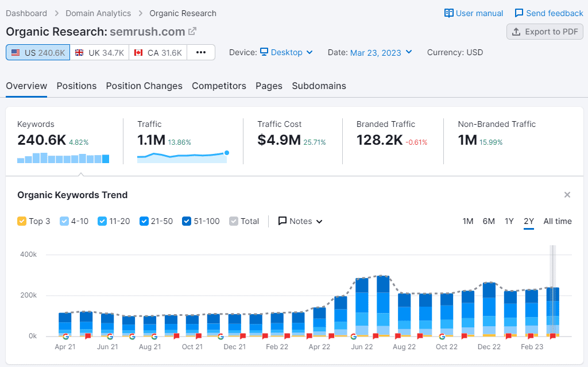This screenshot has width=588, height=367.
Task: Set chart range to 1Y
Action: tap(509, 221)
